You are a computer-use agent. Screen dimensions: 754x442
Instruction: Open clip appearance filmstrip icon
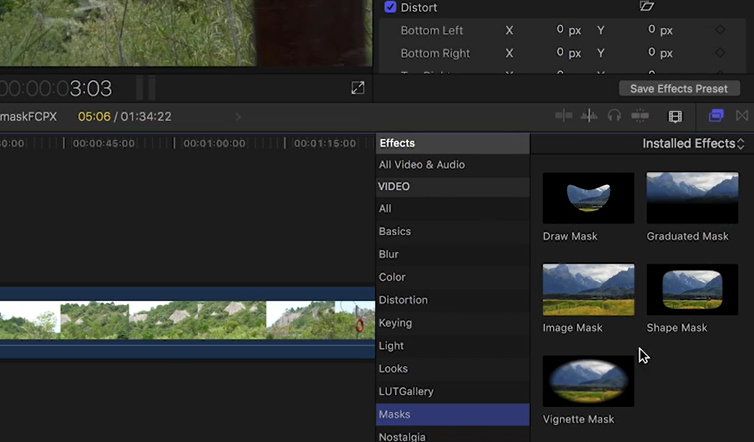pos(675,116)
